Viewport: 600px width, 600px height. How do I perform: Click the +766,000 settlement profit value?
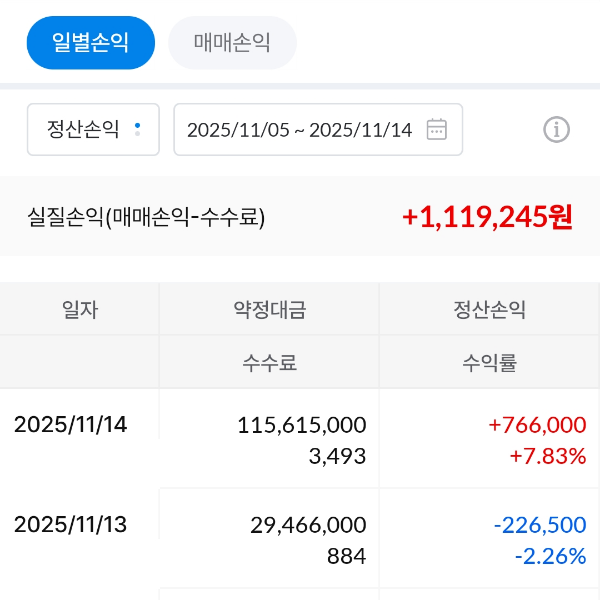(537, 425)
